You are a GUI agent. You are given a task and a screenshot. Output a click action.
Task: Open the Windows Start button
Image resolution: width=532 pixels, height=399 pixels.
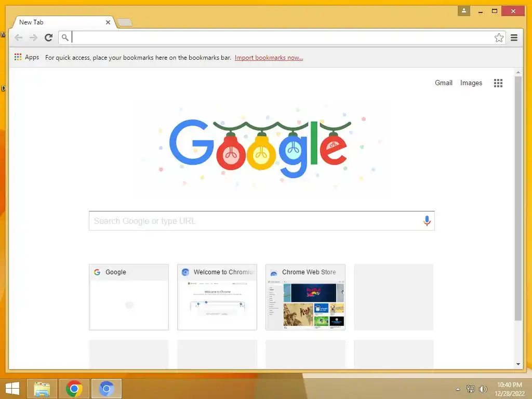point(12,389)
